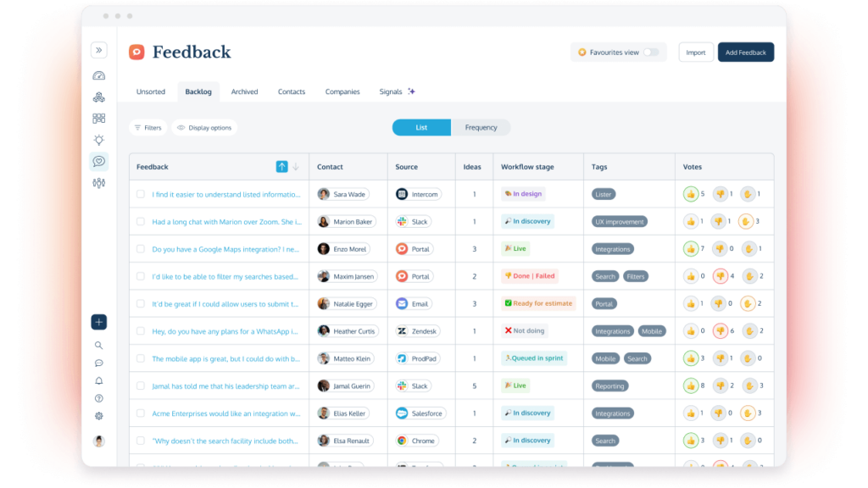This screenshot has width=868, height=488.
Task: Open the 'Queued in sprint' stage dropdown
Action: 534,358
